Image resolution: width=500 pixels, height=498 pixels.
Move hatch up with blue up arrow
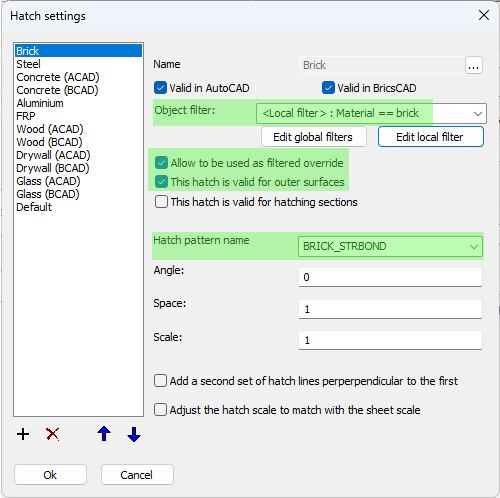104,434
